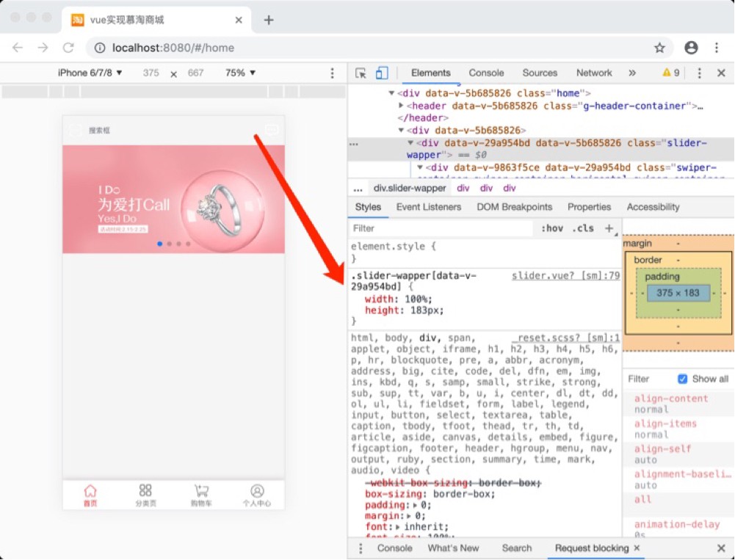
Task: Open Chrome's three-dot menu
Action: click(717, 48)
